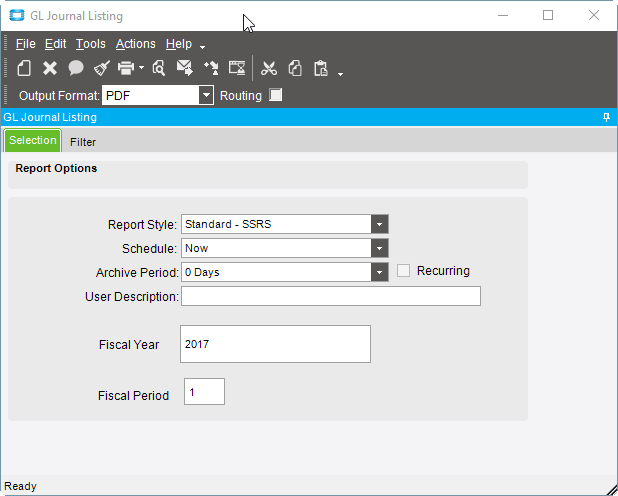Click the User Description text field
Screen dimensions: 618x496
pos(331,296)
